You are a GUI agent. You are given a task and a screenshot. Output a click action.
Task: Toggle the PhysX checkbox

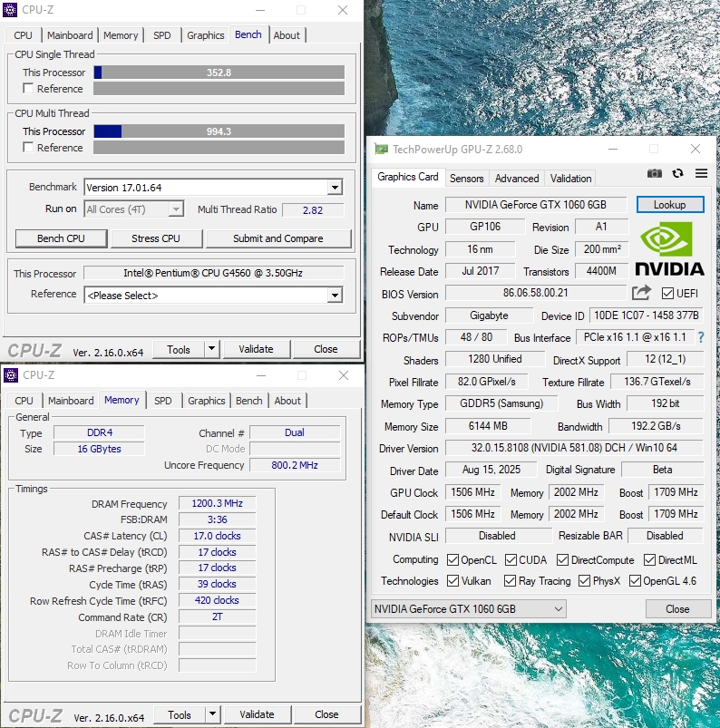(x=584, y=581)
